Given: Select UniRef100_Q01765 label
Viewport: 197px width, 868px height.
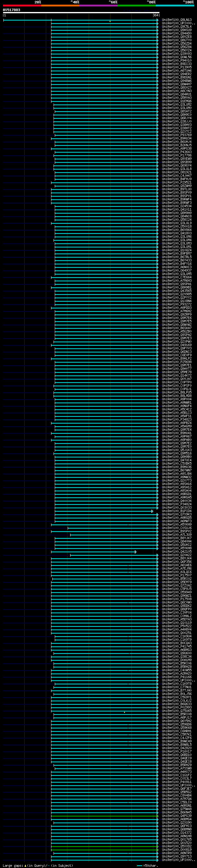Looking at the screenshot, I should pyautogui.click(x=177, y=839).
